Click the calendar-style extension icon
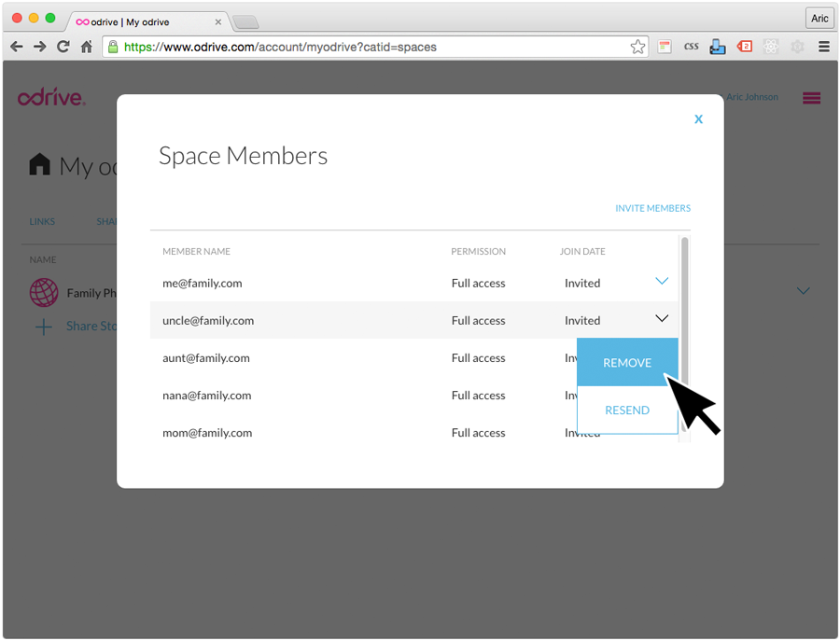The height and width of the screenshot is (640, 840). pyautogui.click(x=665, y=47)
